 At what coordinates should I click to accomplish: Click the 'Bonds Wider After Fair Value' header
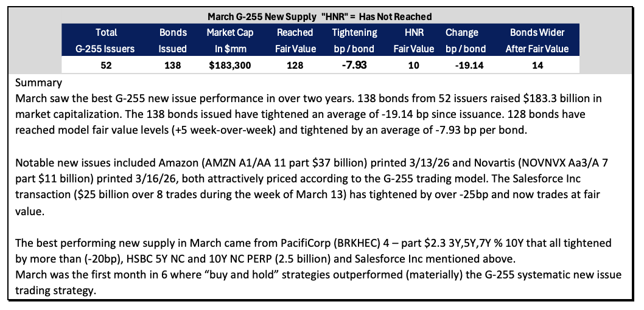pyautogui.click(x=537, y=41)
